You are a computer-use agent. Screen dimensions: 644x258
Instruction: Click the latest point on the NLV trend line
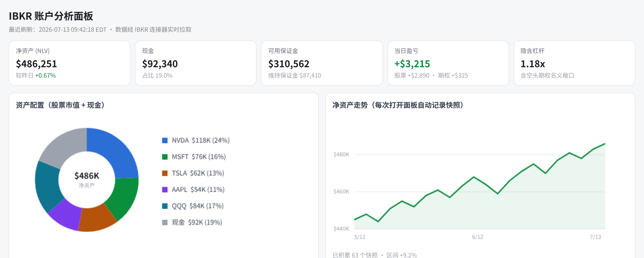click(x=605, y=143)
